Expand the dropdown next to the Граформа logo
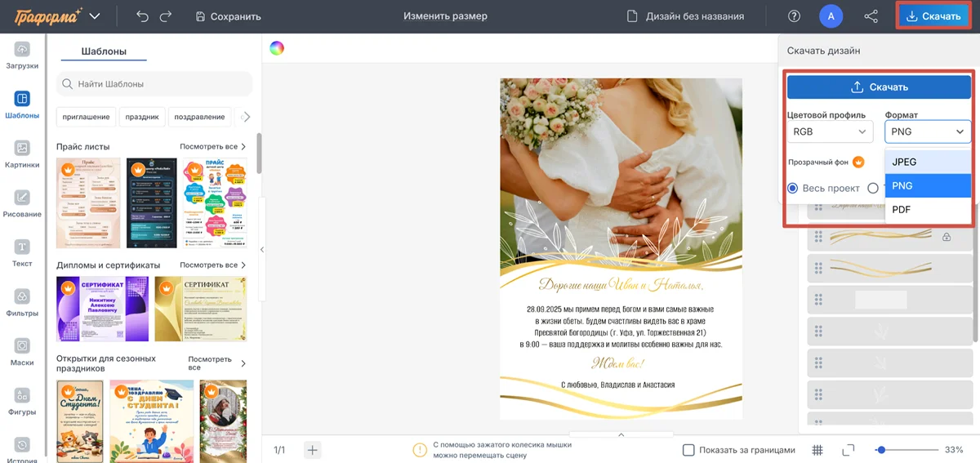The height and width of the screenshot is (463, 980). click(x=95, y=16)
